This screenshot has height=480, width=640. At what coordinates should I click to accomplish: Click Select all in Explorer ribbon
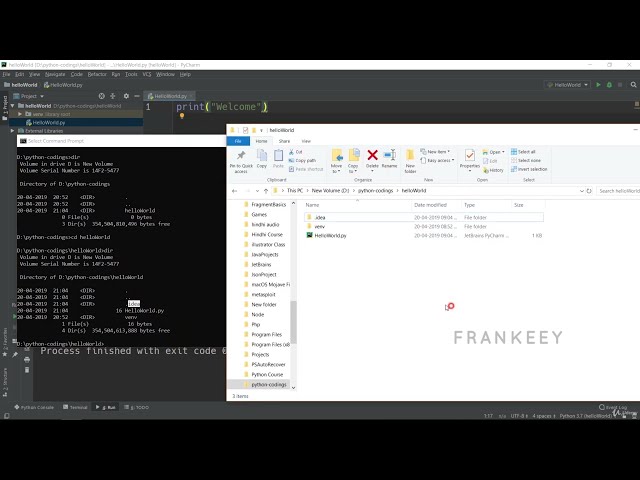[x=523, y=152]
